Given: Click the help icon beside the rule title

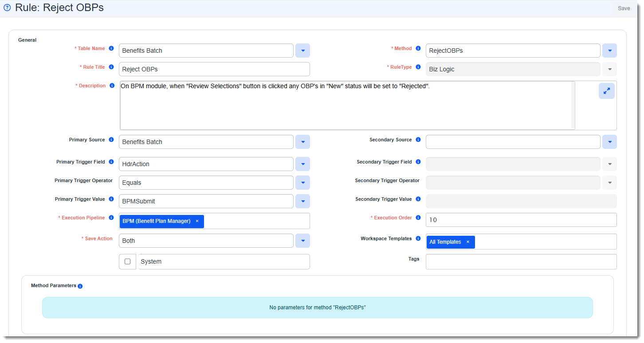Looking at the screenshot, I should 7,8.
